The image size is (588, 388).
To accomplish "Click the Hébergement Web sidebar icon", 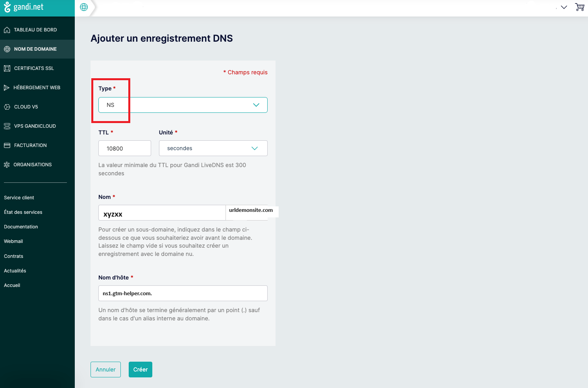I will coord(7,88).
